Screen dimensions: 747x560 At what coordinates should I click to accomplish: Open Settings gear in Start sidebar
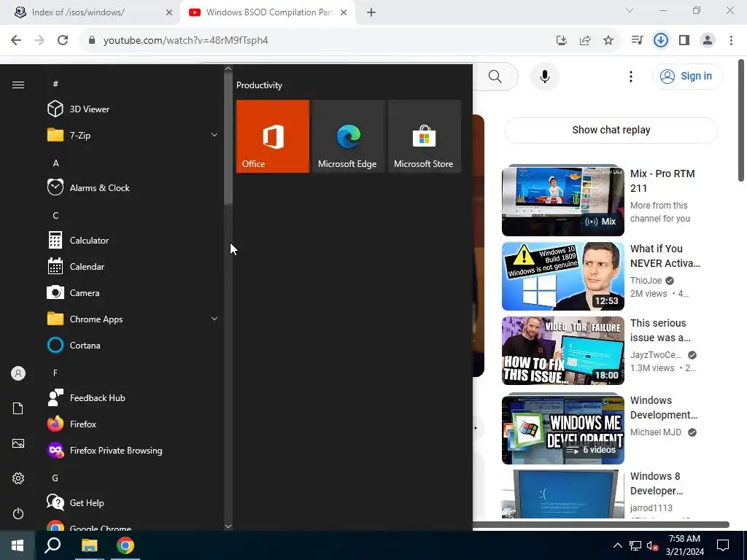tap(18, 478)
